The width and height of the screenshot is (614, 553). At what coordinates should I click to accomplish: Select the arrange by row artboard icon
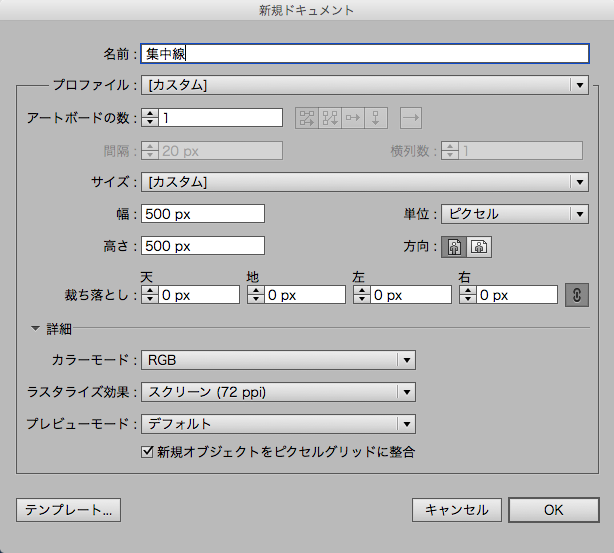(353, 118)
